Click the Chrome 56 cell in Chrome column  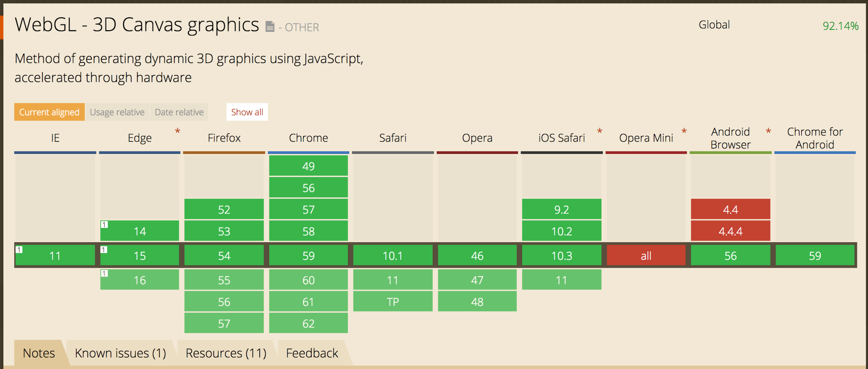click(308, 188)
